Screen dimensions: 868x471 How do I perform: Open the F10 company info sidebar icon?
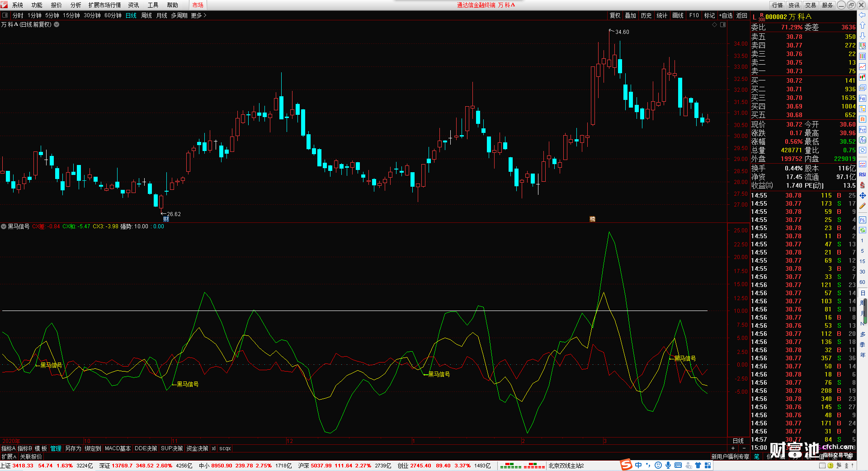pos(863,99)
